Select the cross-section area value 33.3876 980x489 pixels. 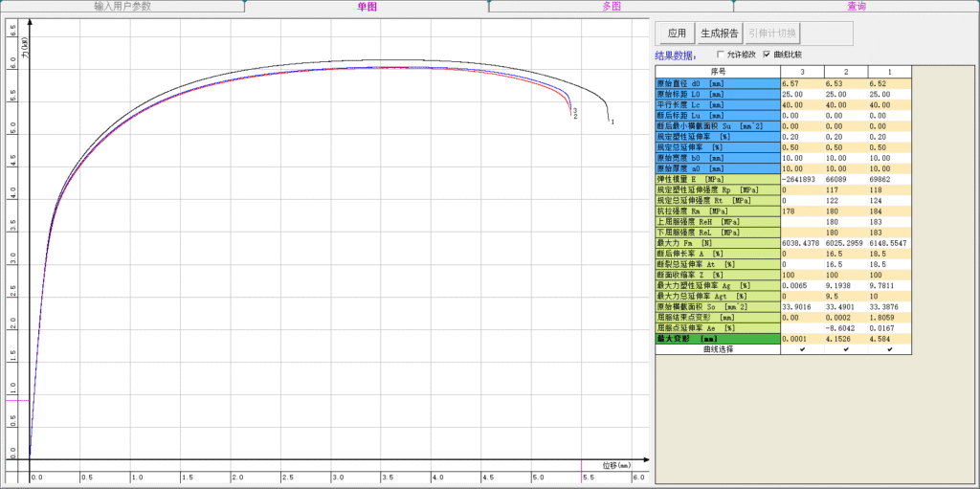(889, 307)
